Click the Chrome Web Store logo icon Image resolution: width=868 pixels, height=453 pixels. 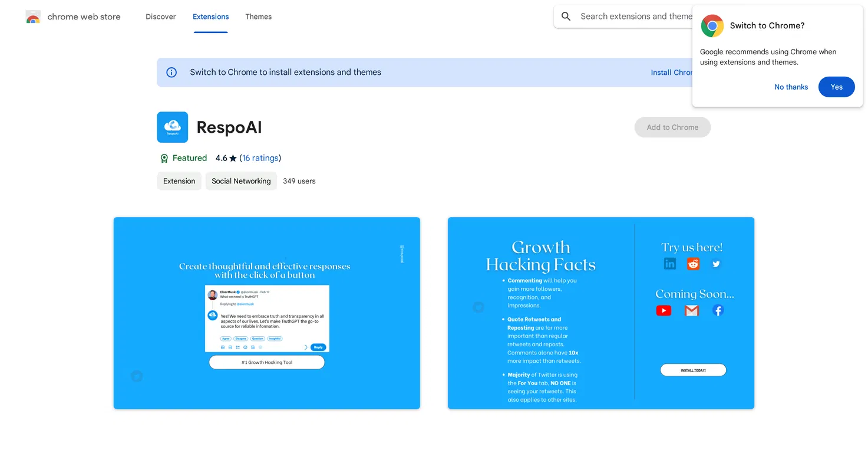[33, 17]
